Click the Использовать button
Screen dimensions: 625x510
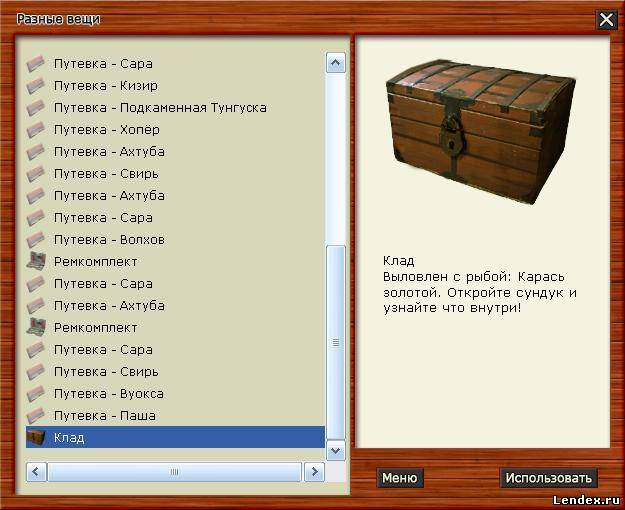(x=548, y=478)
